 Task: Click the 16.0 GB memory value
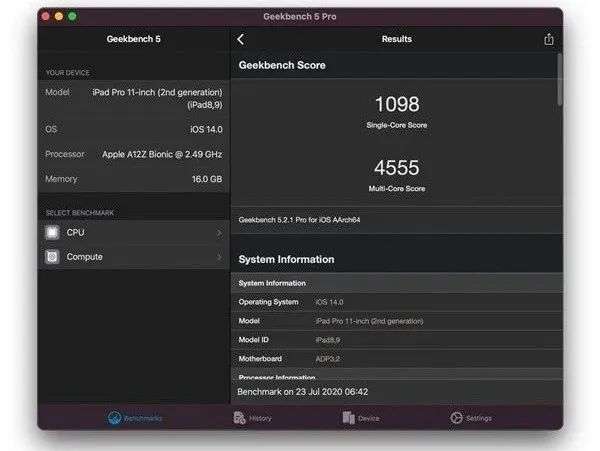coord(207,179)
